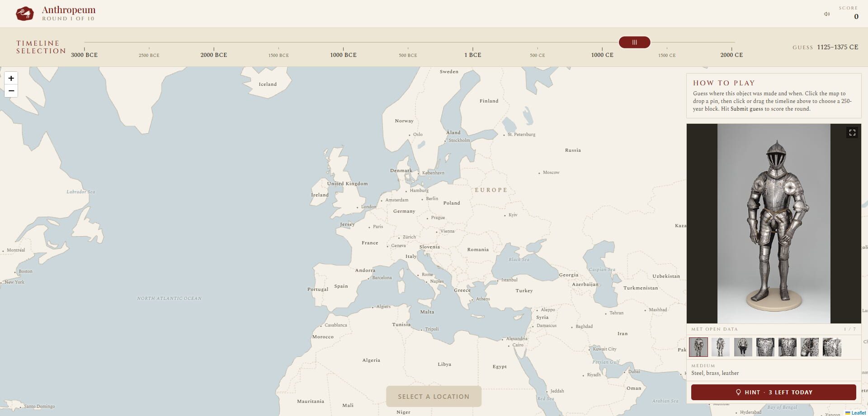Select the first armor thumbnail

pos(698,347)
